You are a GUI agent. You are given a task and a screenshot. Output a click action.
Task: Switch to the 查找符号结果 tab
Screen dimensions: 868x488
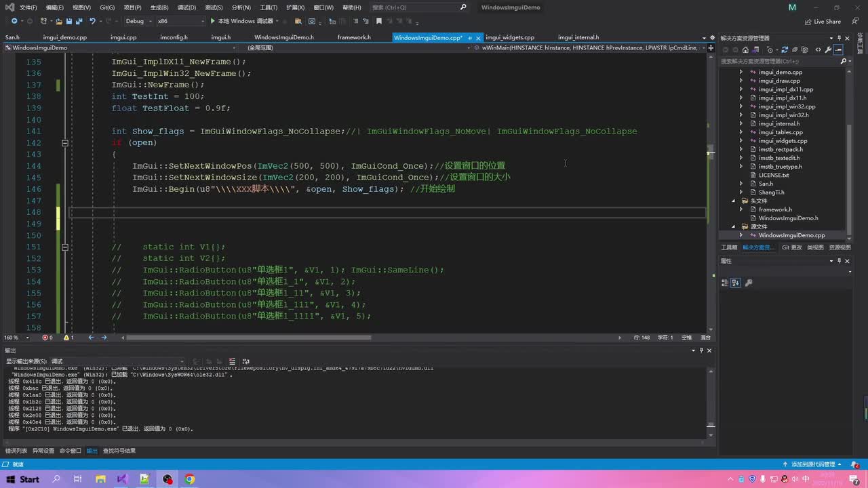coord(119,451)
